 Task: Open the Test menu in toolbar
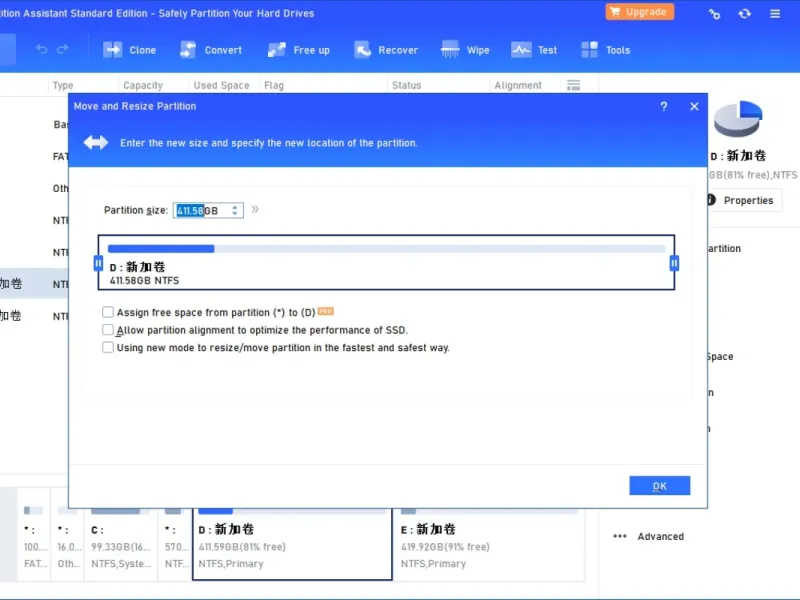coord(534,50)
